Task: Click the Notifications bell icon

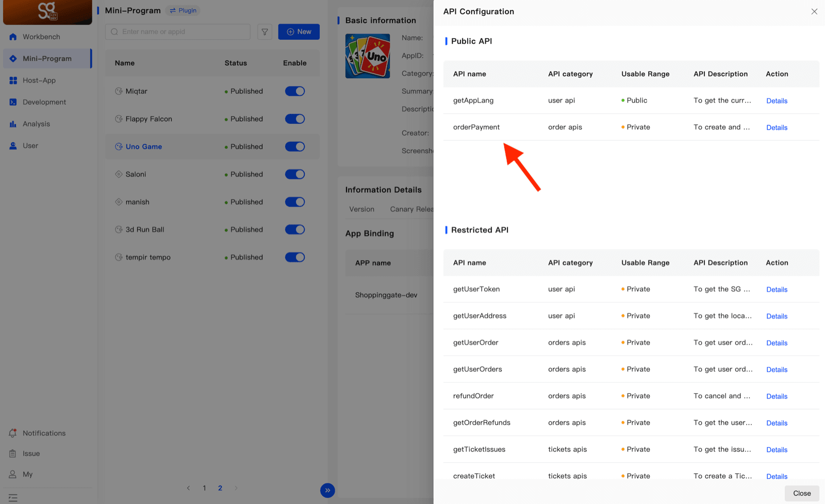Action: coord(13,433)
